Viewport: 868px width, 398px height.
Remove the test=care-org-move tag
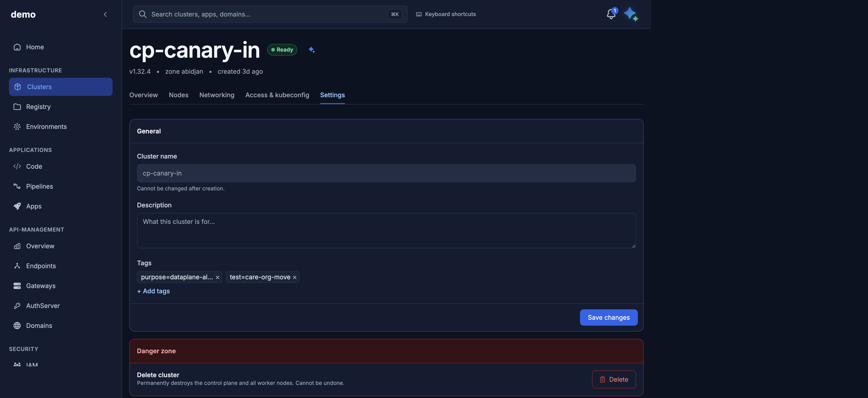[x=295, y=277]
